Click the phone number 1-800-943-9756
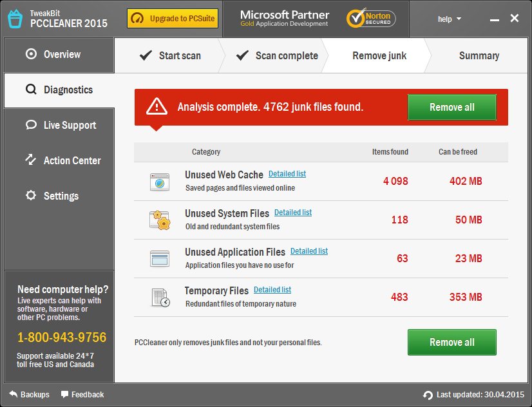 pyautogui.click(x=62, y=337)
